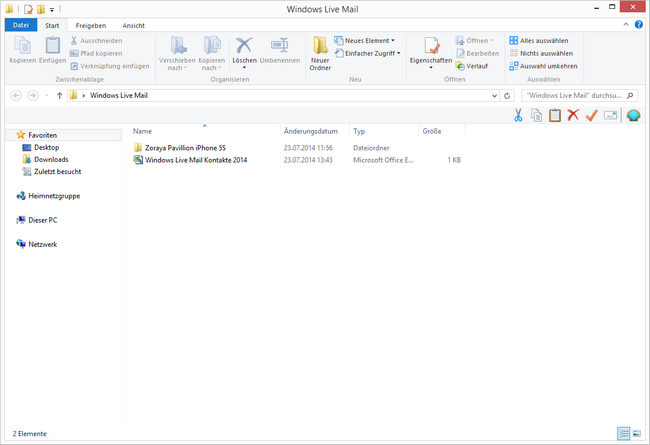Switch to the Start ribbon tab
This screenshot has height=445, width=650.
pos(52,25)
